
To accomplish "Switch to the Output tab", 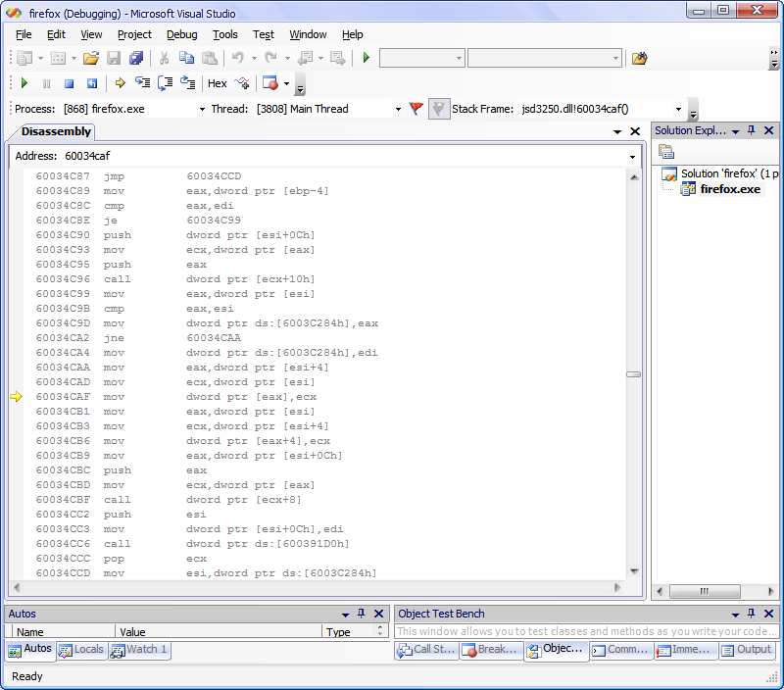I will pos(748,650).
